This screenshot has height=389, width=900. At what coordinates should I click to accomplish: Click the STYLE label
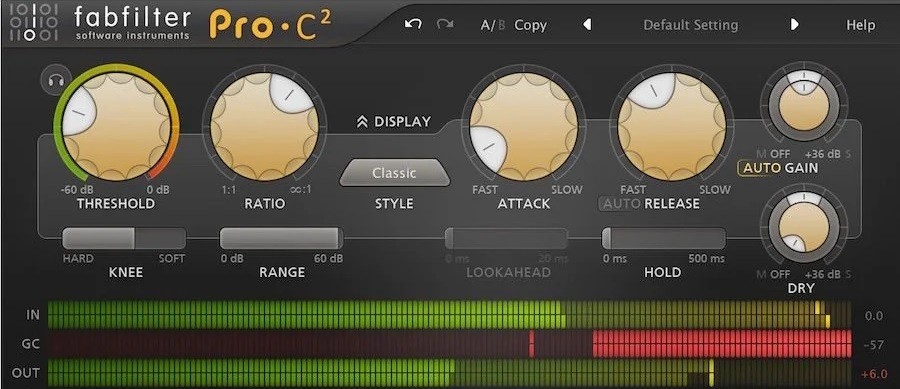(x=394, y=204)
